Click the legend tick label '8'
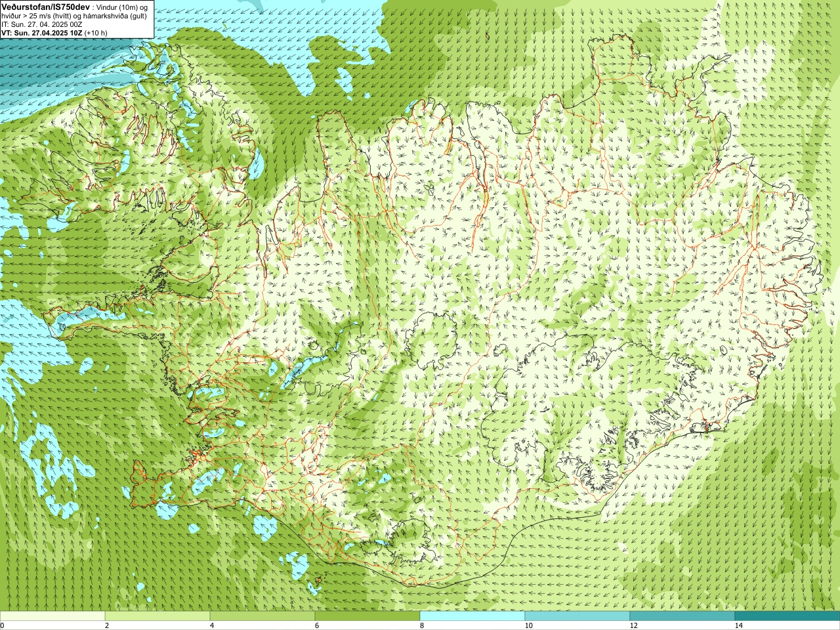Viewport: 840px width, 630px height. [422, 625]
